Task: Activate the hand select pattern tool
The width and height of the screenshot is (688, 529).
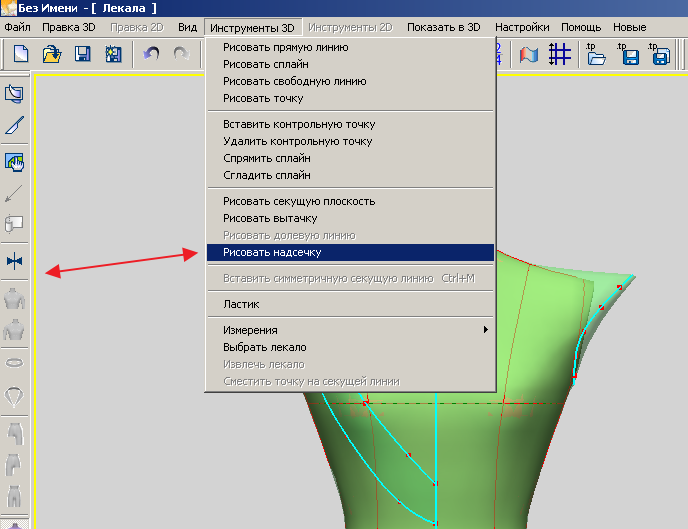Action: tap(14, 162)
